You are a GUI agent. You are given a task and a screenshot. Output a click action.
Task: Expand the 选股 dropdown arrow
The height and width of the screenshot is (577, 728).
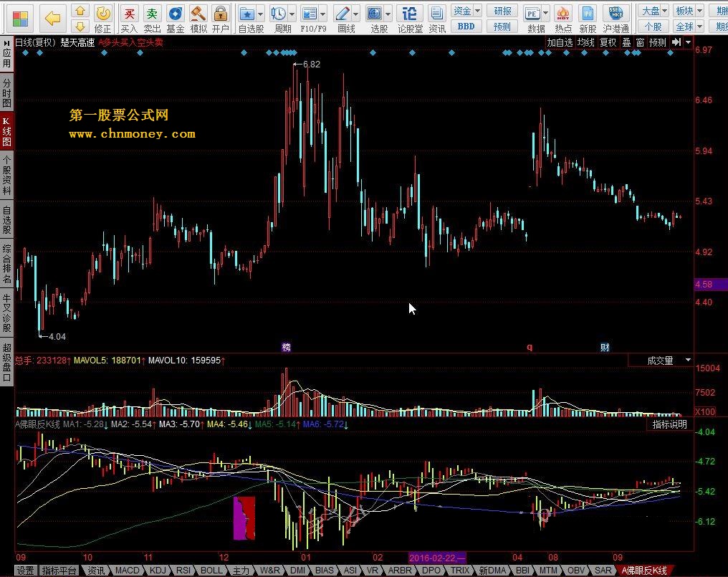(388, 14)
